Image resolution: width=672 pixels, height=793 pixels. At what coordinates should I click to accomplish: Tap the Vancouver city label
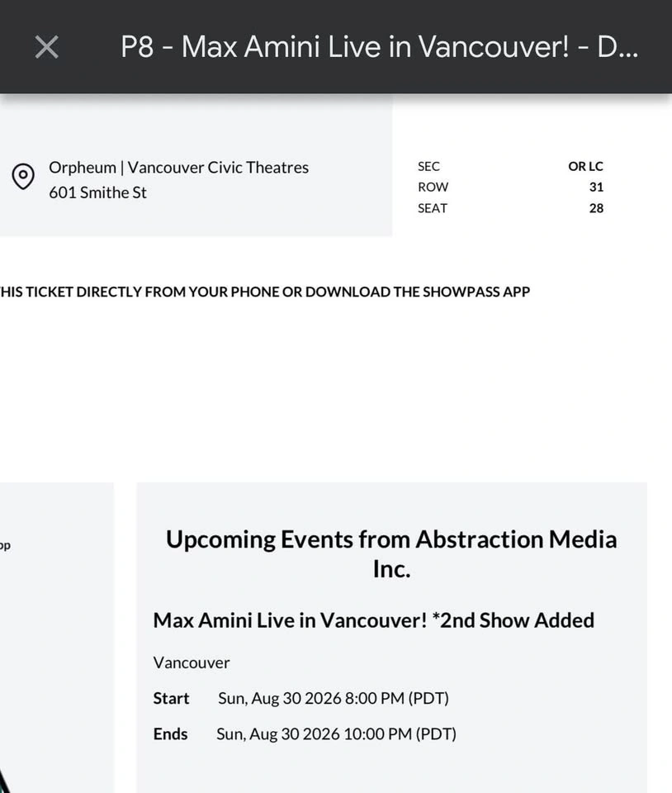point(192,663)
